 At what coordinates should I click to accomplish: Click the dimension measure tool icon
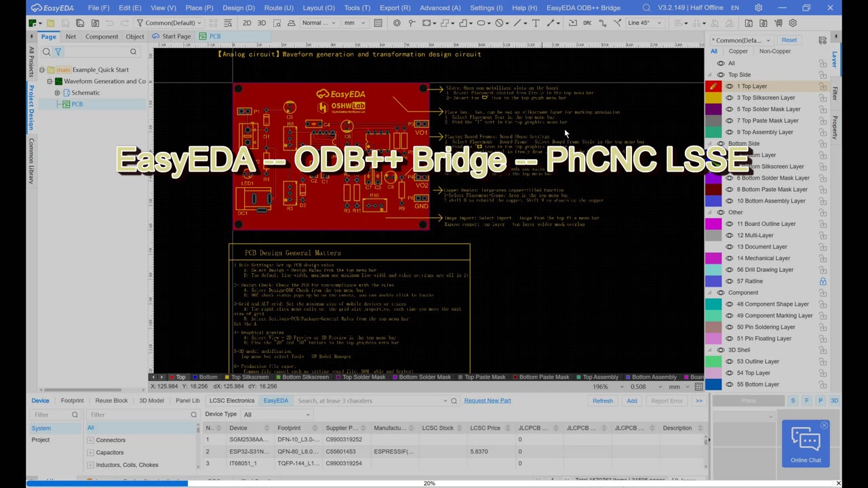tap(551, 23)
